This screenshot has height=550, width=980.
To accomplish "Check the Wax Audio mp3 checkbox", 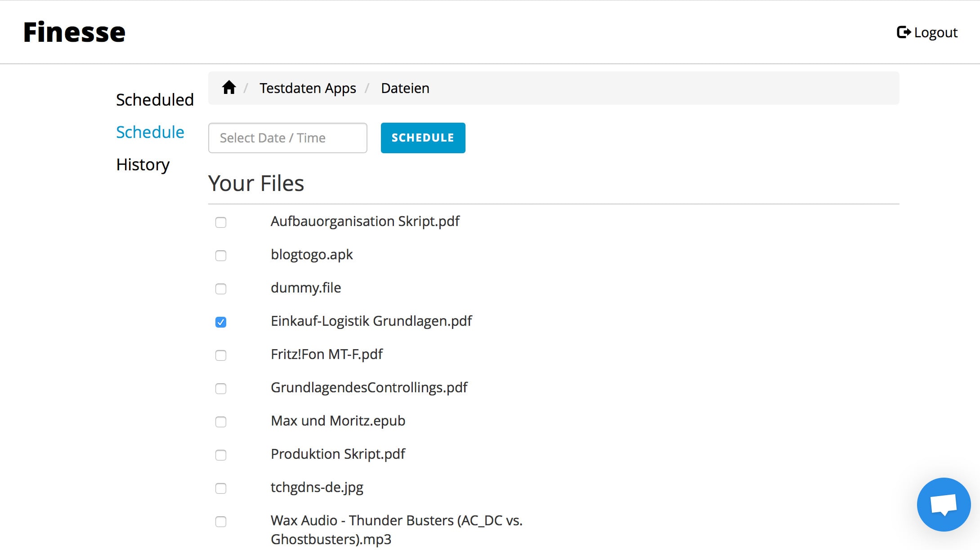I will pyautogui.click(x=221, y=522).
